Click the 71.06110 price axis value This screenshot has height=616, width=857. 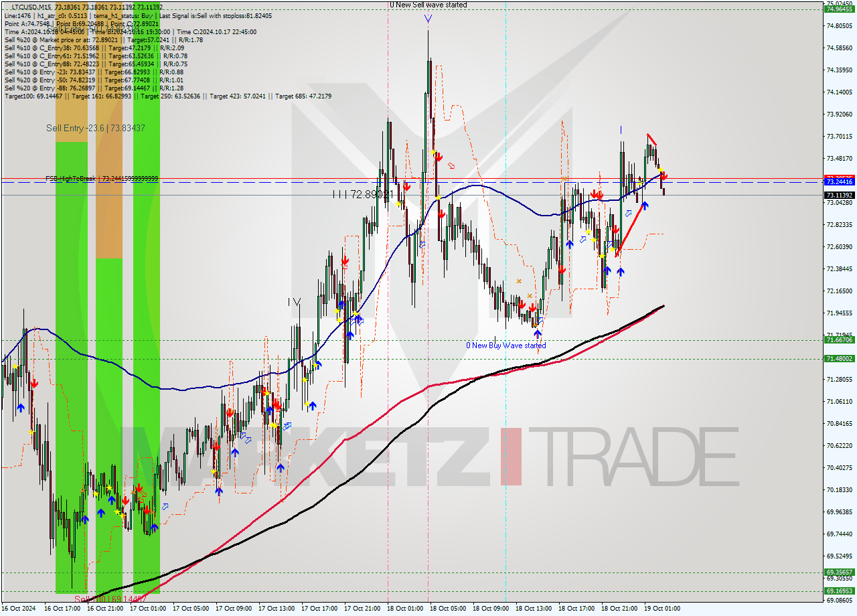(839, 401)
